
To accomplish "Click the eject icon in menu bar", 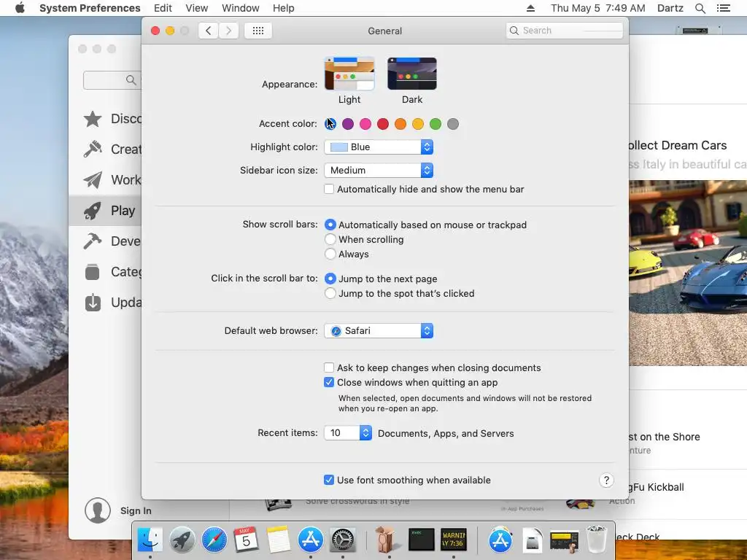I will pos(530,8).
